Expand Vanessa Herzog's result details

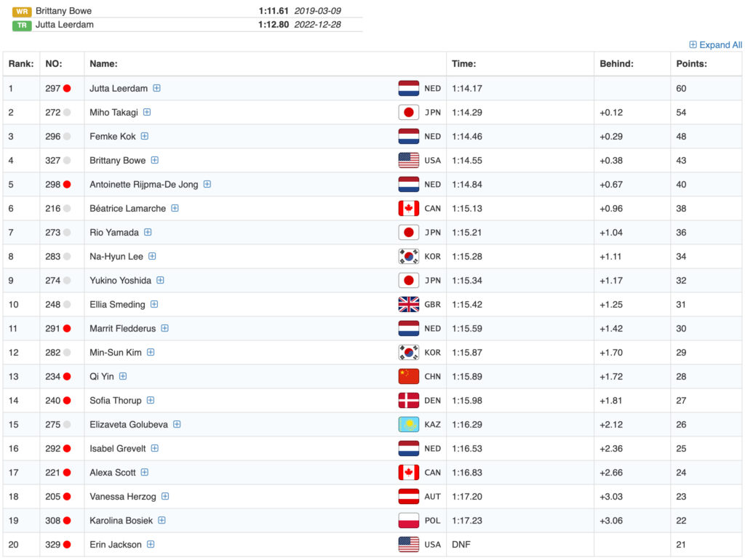click(165, 497)
